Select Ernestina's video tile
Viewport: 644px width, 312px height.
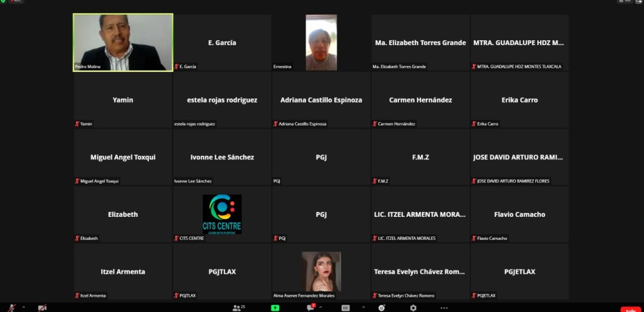(x=321, y=42)
